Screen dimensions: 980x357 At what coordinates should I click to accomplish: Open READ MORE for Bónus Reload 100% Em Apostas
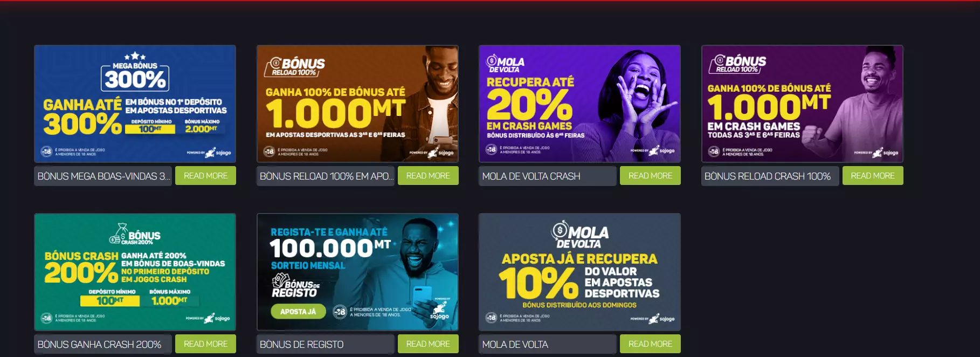(428, 176)
